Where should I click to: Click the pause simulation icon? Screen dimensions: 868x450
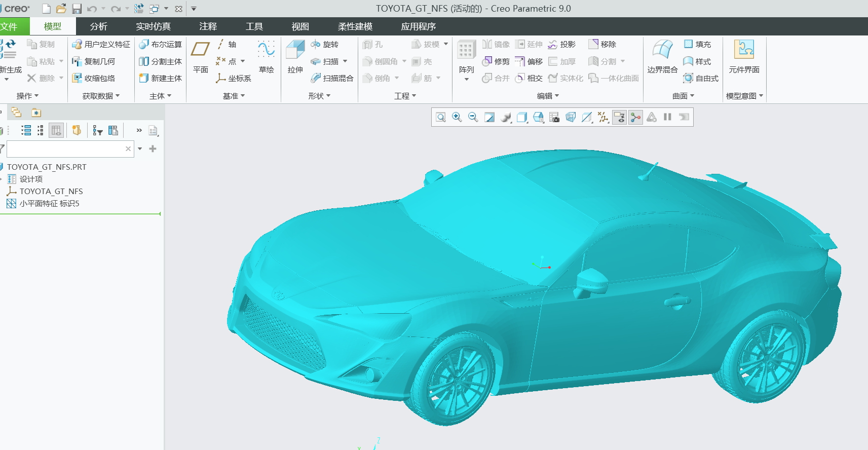pos(668,118)
